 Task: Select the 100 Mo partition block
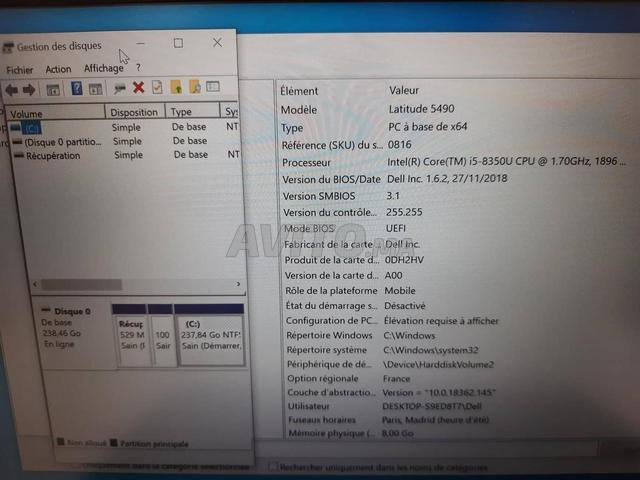pos(162,335)
